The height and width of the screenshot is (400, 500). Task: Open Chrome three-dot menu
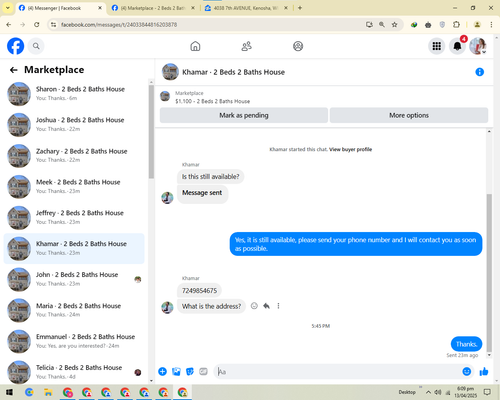click(x=491, y=24)
